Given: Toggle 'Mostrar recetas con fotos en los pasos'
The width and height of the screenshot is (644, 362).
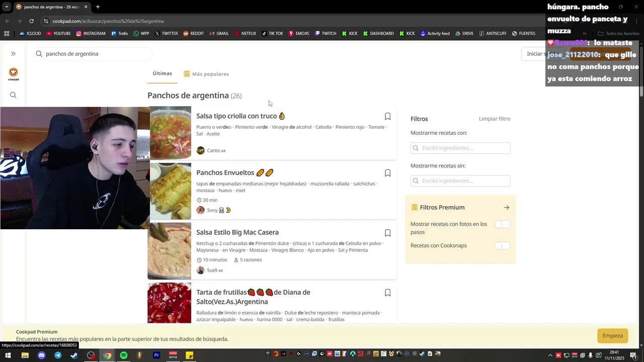Looking at the screenshot, I should (x=502, y=224).
